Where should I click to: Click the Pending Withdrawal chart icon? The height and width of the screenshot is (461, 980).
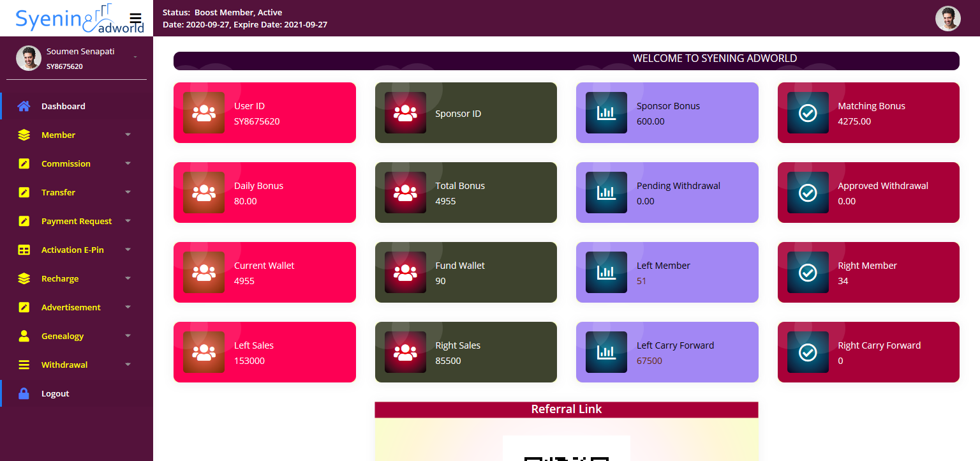[x=606, y=193]
